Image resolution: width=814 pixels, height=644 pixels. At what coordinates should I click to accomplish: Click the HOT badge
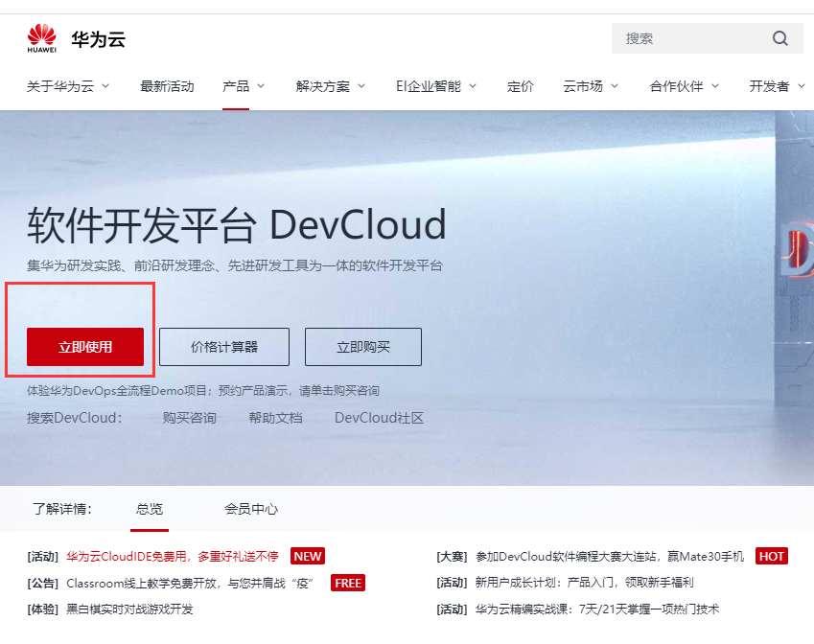coord(772,556)
